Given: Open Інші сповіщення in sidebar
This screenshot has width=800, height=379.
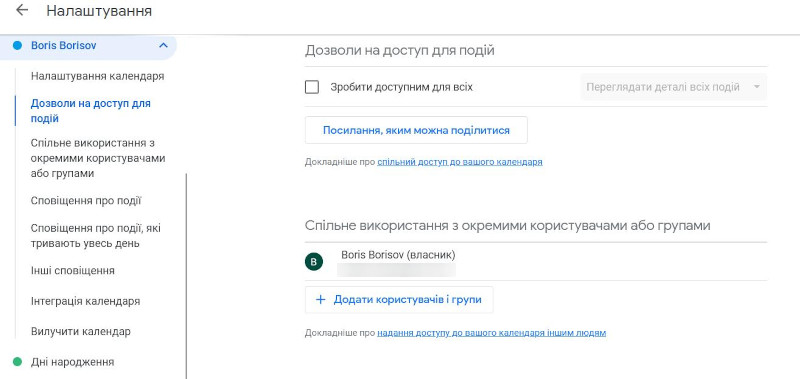Looking at the screenshot, I should pos(72,271).
